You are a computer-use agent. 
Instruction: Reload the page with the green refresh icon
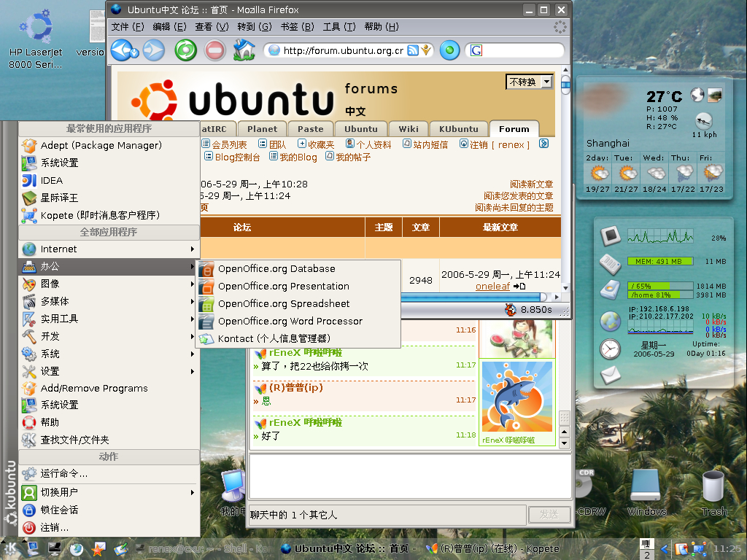(185, 50)
